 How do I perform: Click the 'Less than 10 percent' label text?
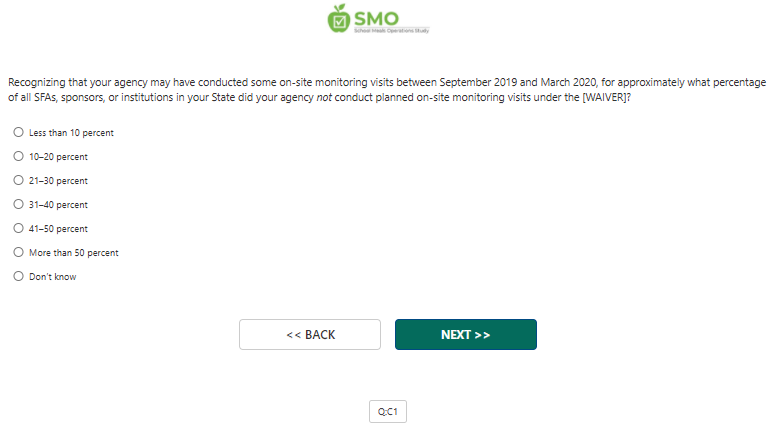[71, 133]
